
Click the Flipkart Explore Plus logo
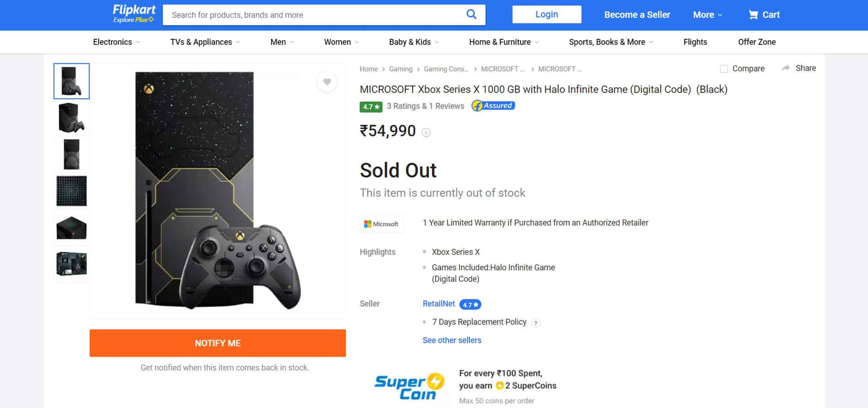pyautogui.click(x=133, y=13)
